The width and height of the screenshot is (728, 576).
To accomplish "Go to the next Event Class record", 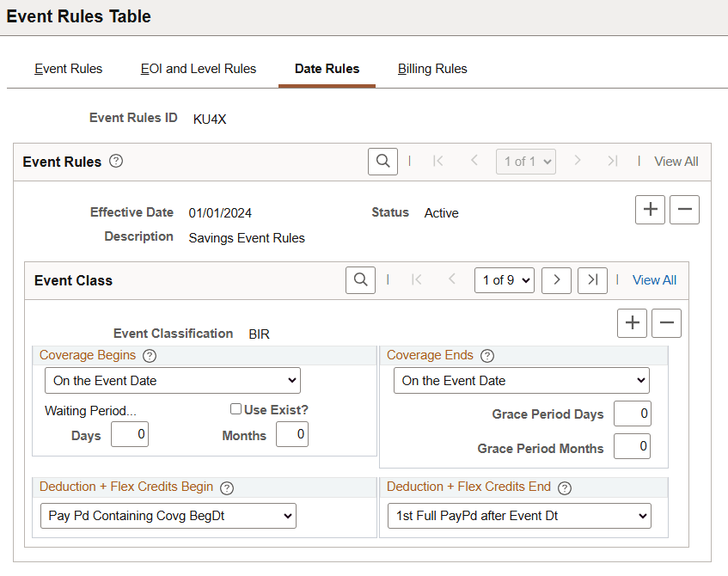I will [555, 279].
